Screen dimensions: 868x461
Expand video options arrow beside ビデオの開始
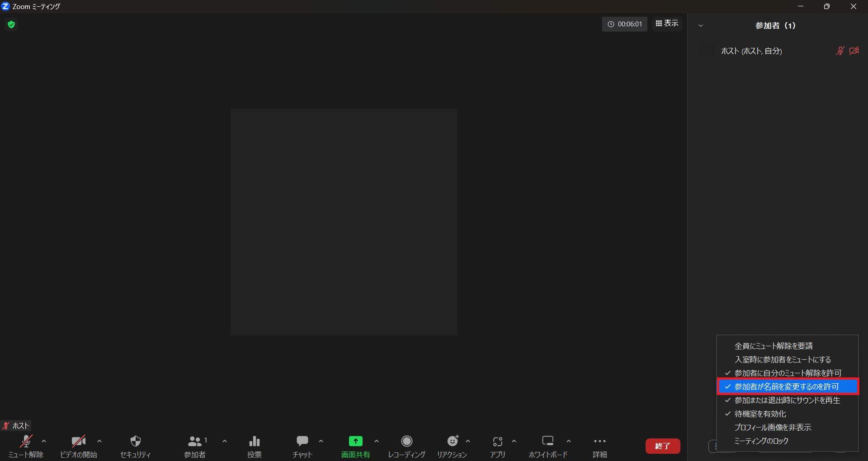tap(99, 441)
